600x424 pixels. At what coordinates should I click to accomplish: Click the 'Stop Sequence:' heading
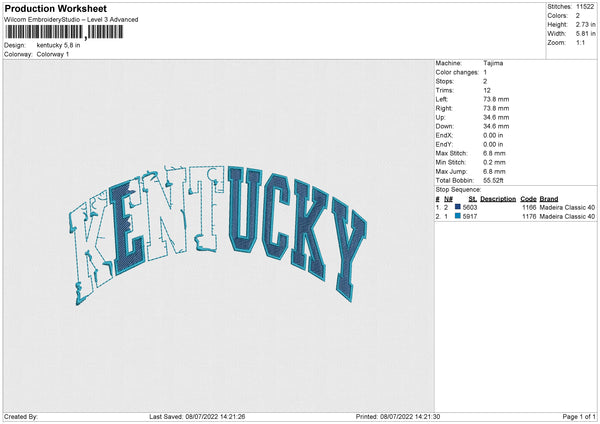click(x=458, y=189)
